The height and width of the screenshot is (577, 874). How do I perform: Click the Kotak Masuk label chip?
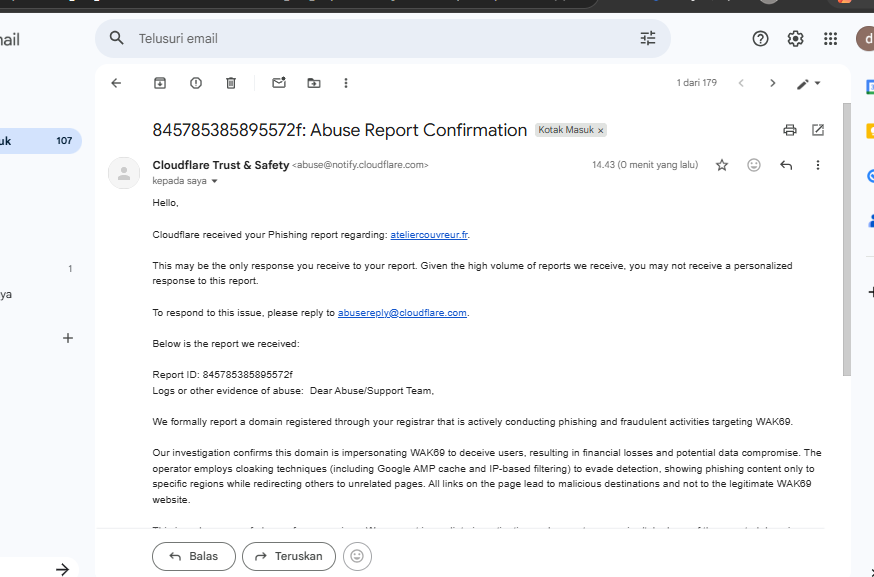point(566,130)
